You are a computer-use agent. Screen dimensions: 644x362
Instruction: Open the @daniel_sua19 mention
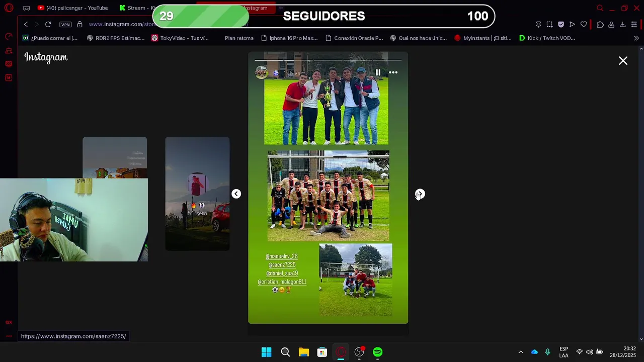[x=282, y=273]
